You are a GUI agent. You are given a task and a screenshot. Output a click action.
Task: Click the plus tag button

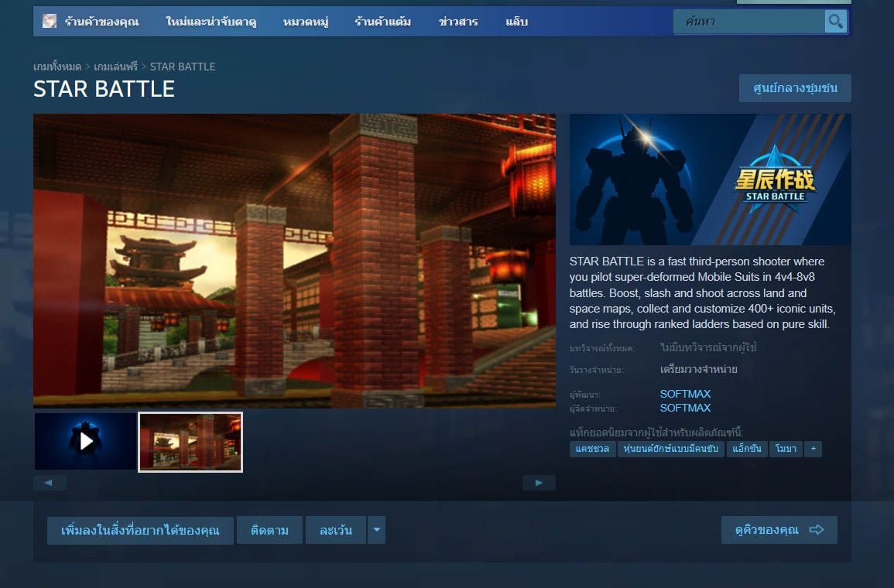pos(813,449)
